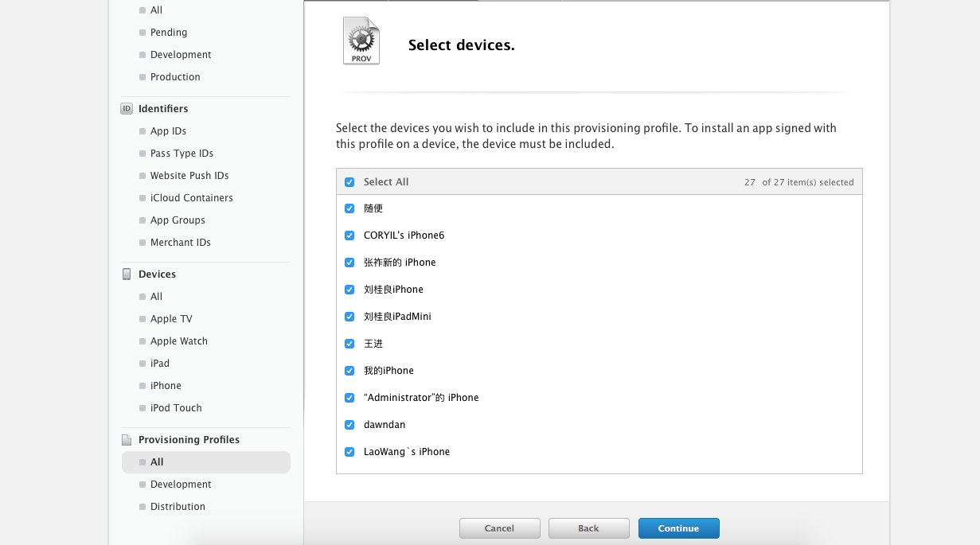Select iPod Touch devices list
Image resolution: width=980 pixels, height=545 pixels.
176,408
